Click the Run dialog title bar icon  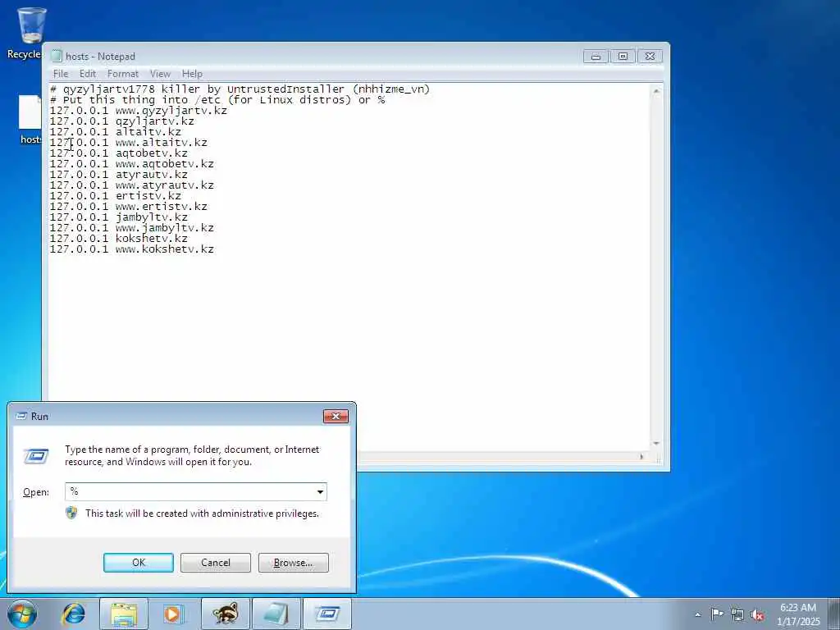(21, 416)
